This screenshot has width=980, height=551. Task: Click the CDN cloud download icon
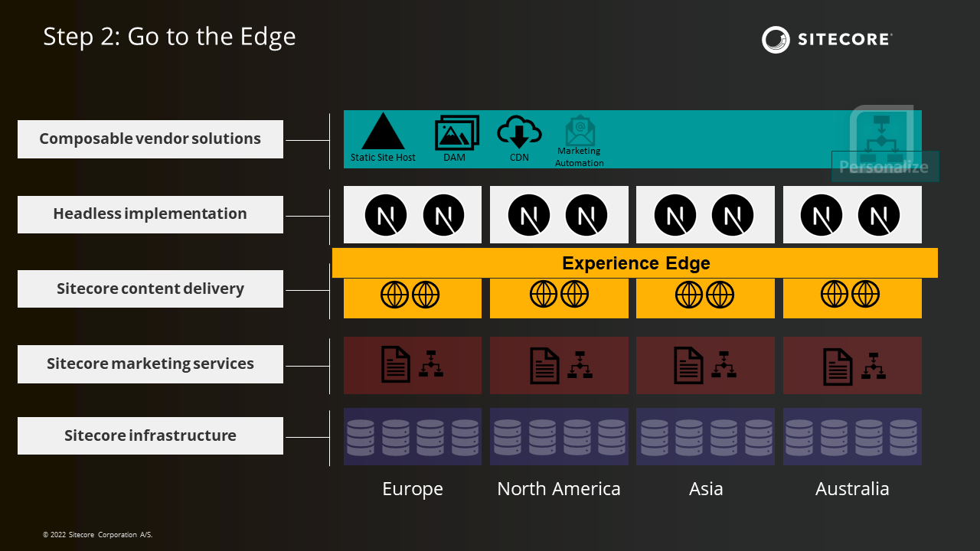coord(520,132)
